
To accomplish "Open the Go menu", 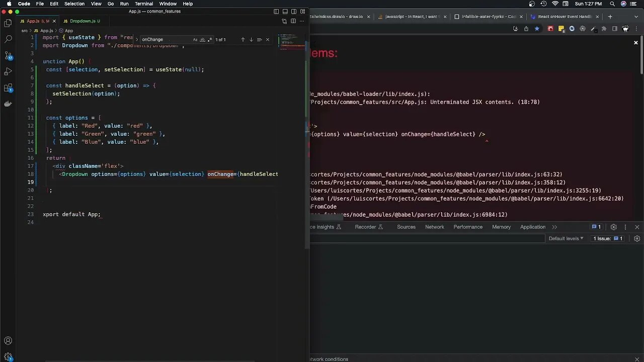I will pos(111,4).
